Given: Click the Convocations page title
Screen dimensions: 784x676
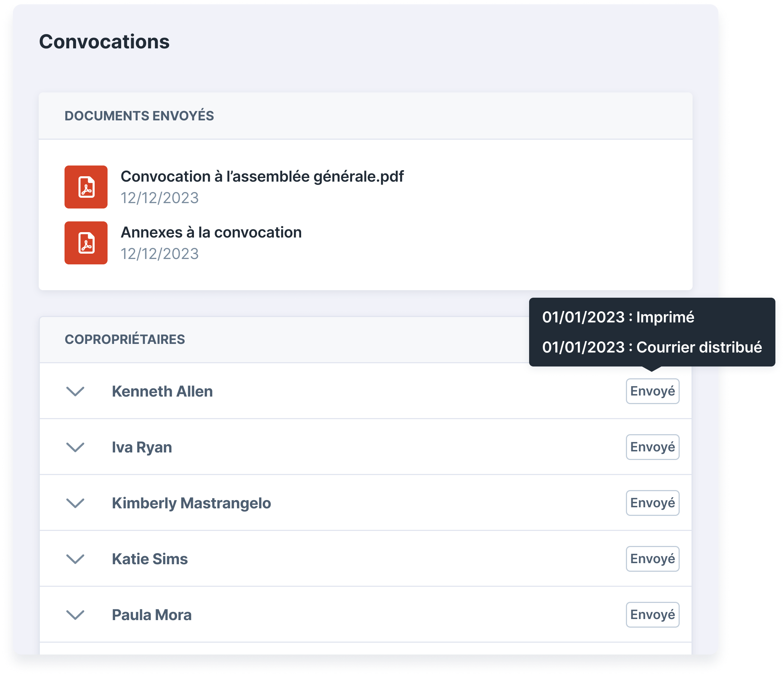Looking at the screenshot, I should [104, 42].
